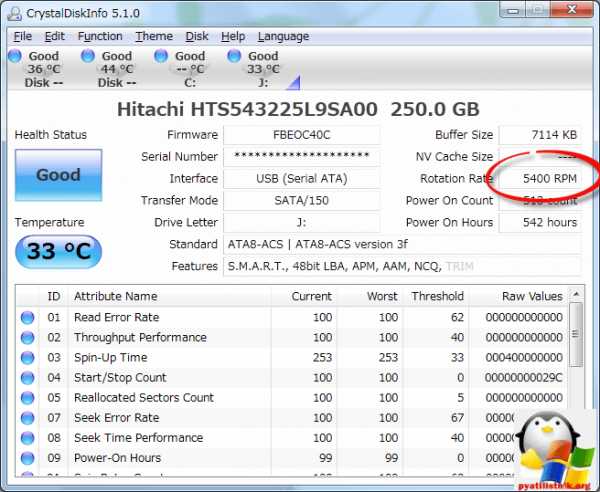This screenshot has width=600, height=492.
Task: Click the Threshold column header
Action: (435, 296)
